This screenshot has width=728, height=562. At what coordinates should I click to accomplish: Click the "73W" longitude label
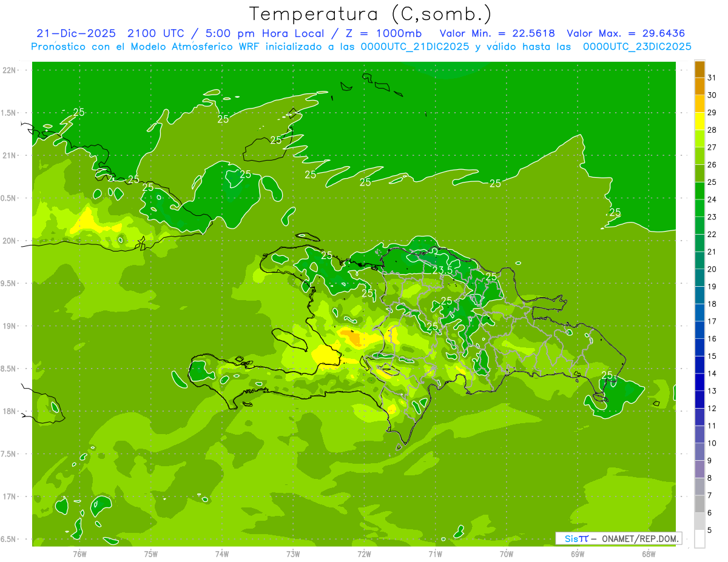click(293, 554)
